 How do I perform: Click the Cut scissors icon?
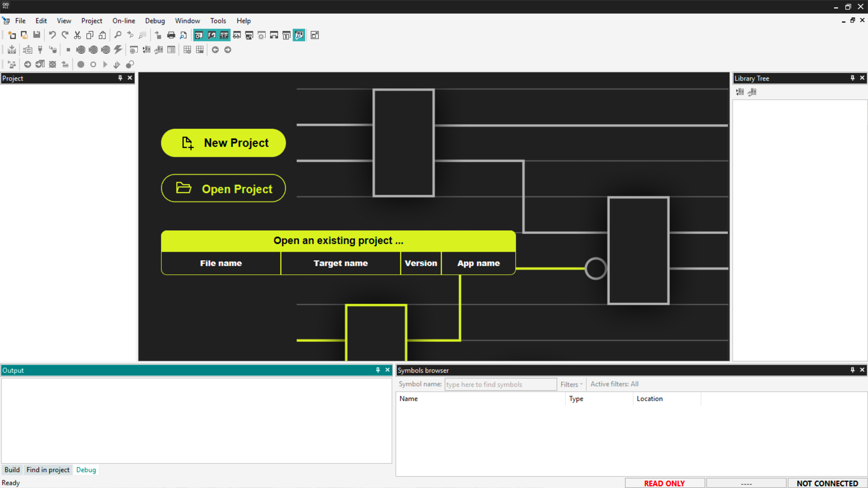pos(77,35)
